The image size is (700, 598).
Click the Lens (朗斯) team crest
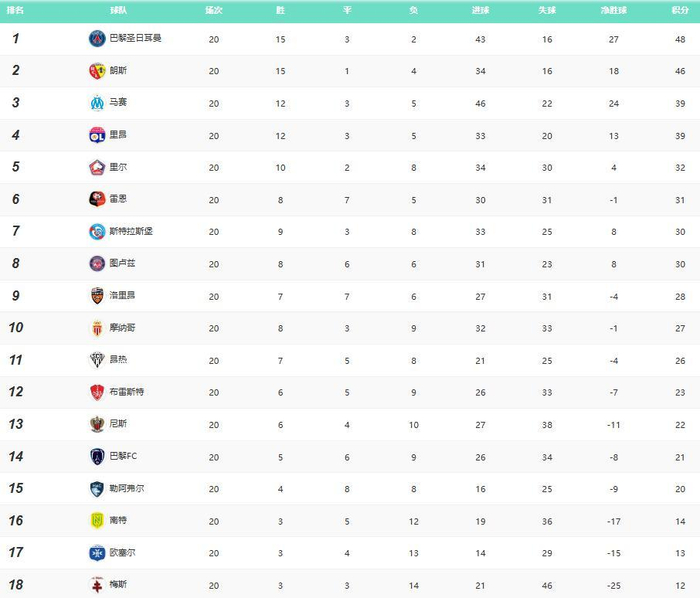tap(96, 71)
